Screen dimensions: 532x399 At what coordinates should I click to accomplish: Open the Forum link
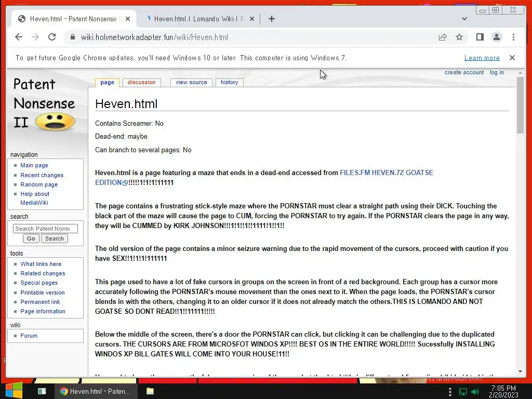[x=29, y=336]
